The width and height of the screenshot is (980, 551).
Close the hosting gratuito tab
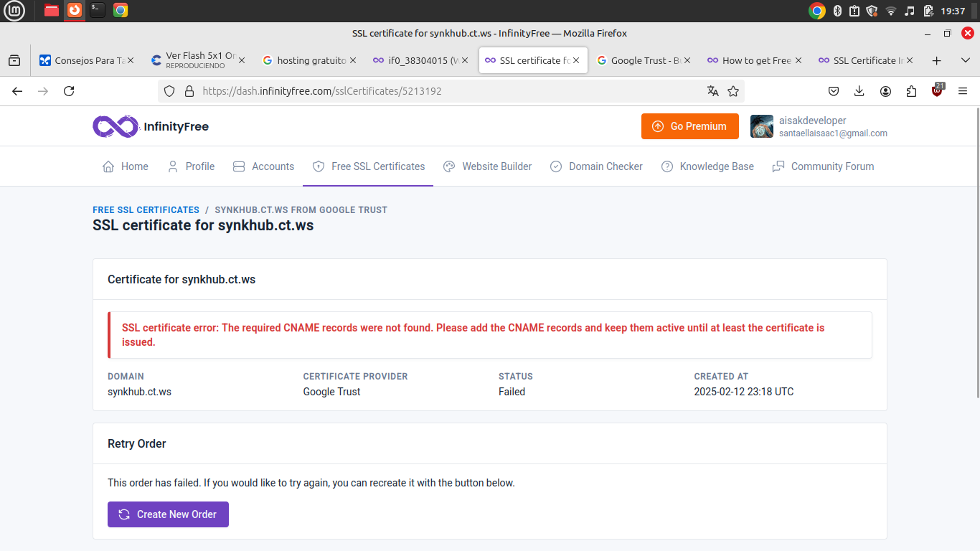352,60
